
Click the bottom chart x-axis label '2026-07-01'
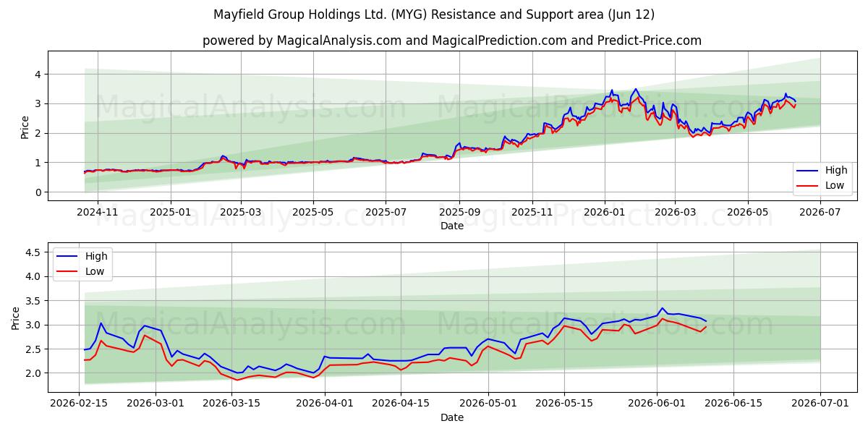click(820, 404)
